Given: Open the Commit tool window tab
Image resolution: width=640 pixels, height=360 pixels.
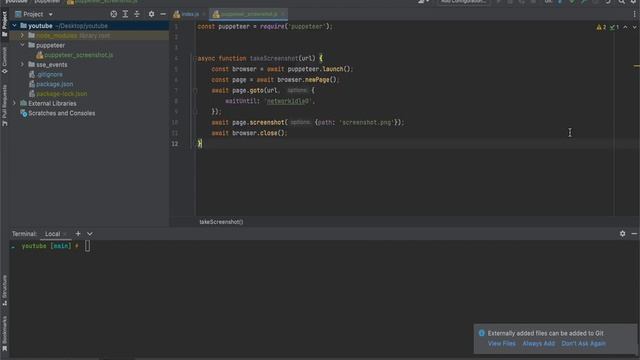Looking at the screenshot, I should (x=4, y=60).
